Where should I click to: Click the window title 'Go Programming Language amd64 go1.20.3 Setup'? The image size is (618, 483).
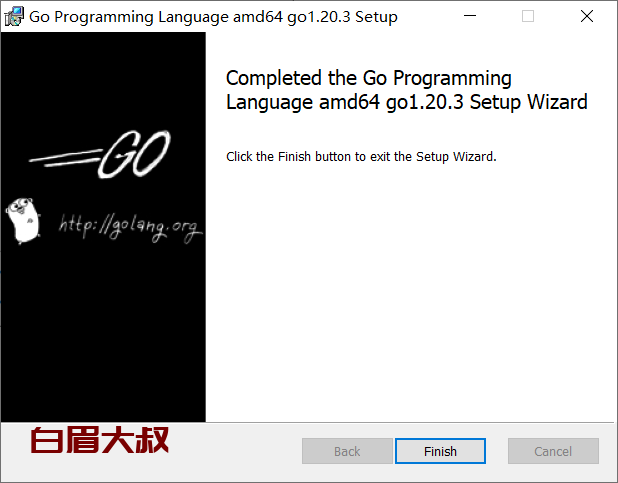coord(213,17)
